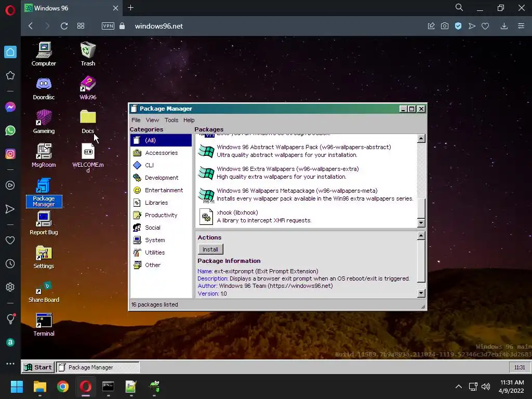The width and height of the screenshot is (532, 399).
Task: Show the Libraries category
Action: [x=161, y=203]
